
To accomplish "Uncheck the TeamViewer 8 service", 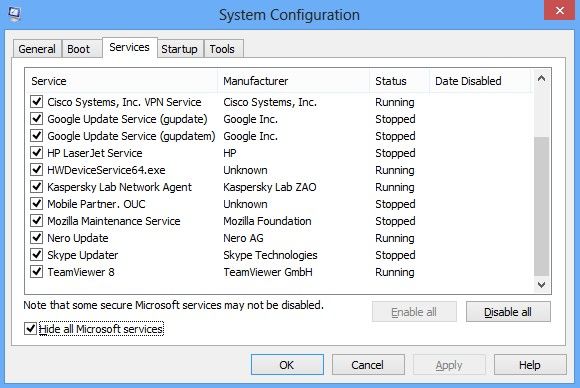I will 36,271.
